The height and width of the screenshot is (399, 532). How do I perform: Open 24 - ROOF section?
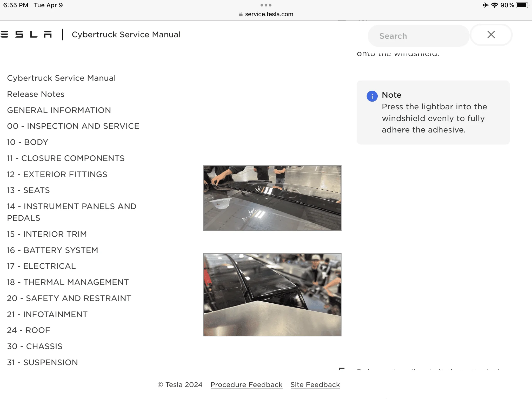click(29, 330)
